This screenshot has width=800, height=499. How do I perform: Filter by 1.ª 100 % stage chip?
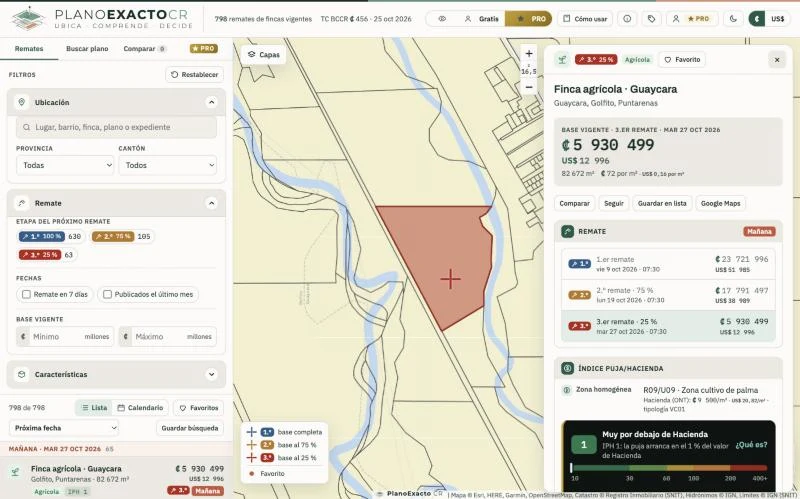51,236
